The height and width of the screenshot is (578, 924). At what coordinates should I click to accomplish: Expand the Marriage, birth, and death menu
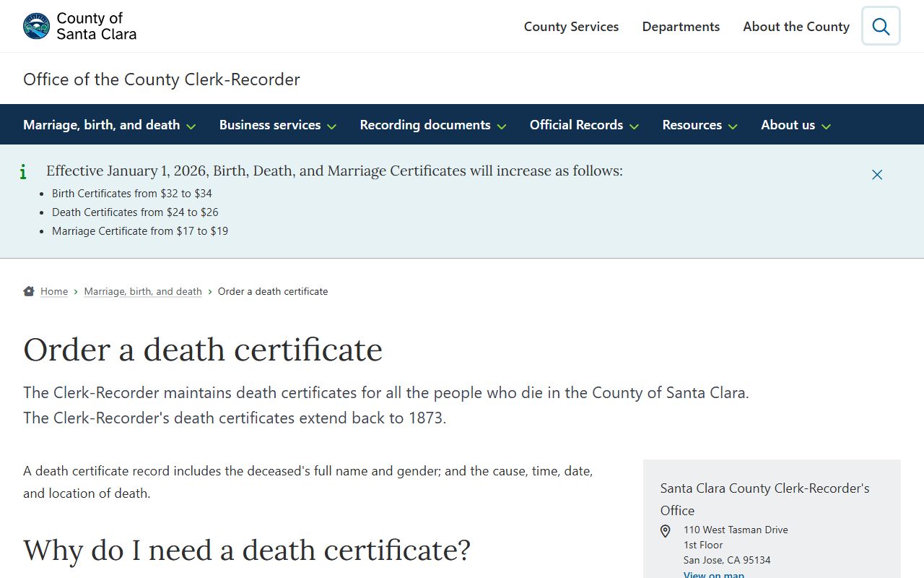coord(110,125)
